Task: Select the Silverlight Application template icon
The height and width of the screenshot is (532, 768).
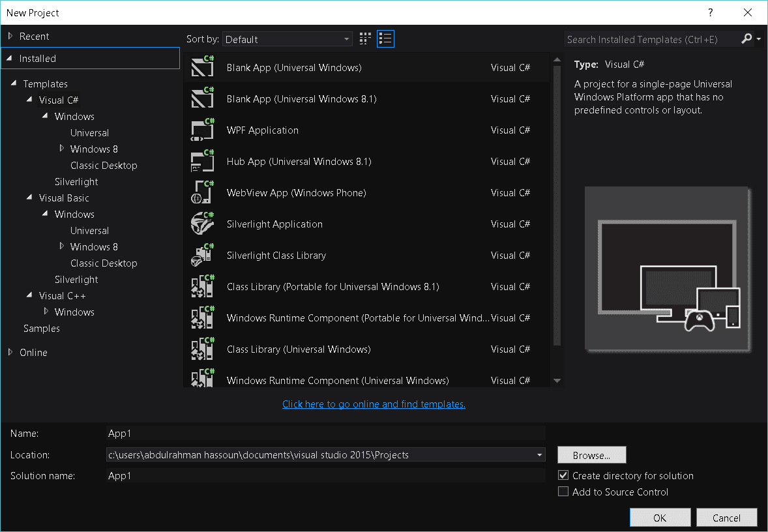Action: [x=202, y=224]
